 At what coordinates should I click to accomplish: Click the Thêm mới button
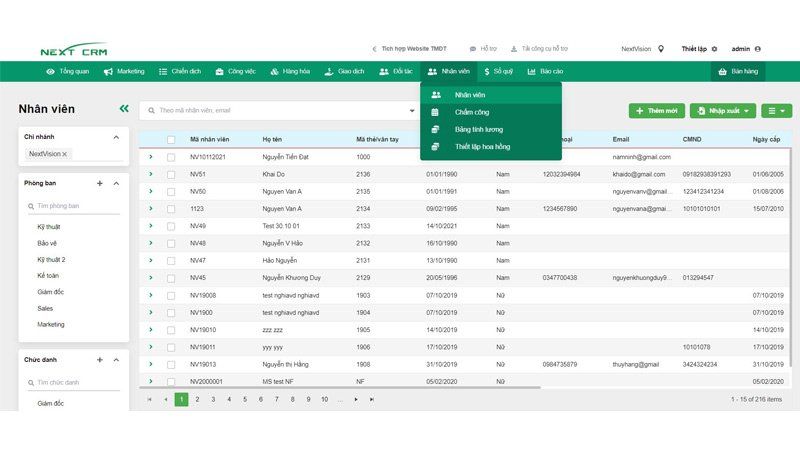pyautogui.click(x=656, y=110)
